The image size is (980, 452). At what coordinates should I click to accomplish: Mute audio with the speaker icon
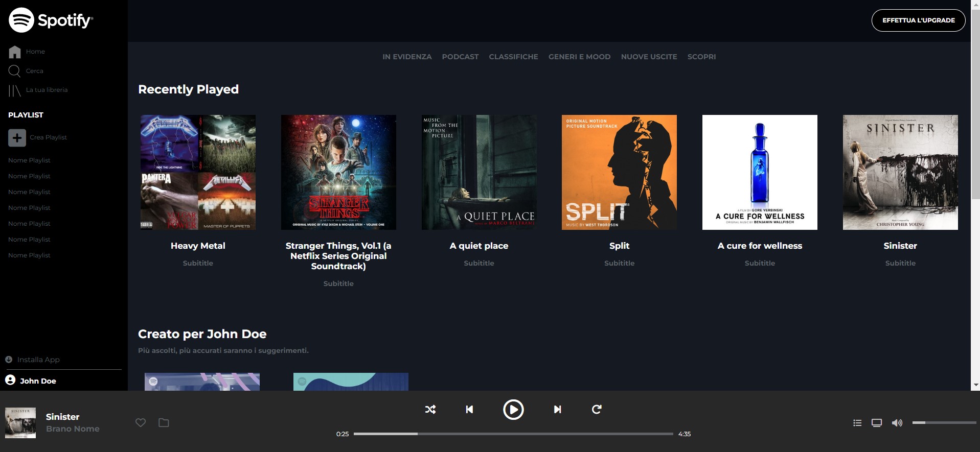coord(897,423)
